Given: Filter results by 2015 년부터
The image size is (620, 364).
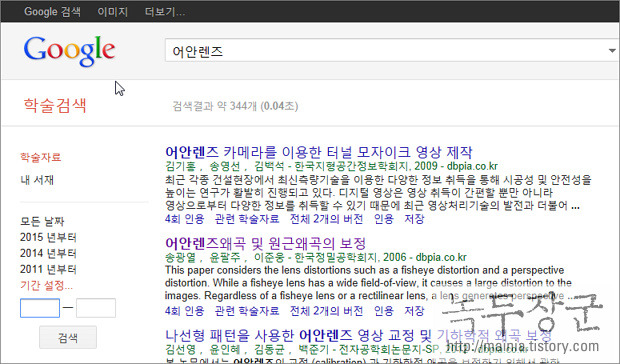Looking at the screenshot, I should coord(48,237).
